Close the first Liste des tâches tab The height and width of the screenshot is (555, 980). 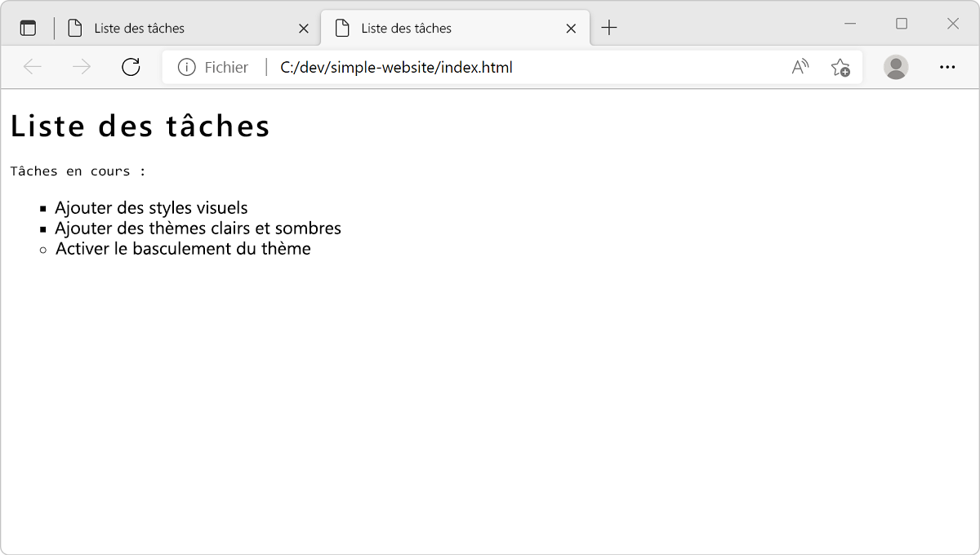click(x=304, y=29)
